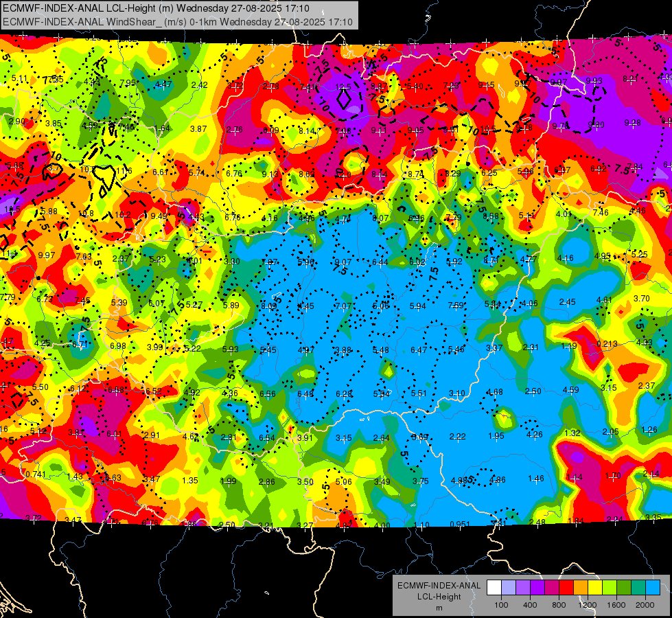Viewport: 672px width, 618px height.
Task: Click the grid value 3.88
Action: pos(343,350)
